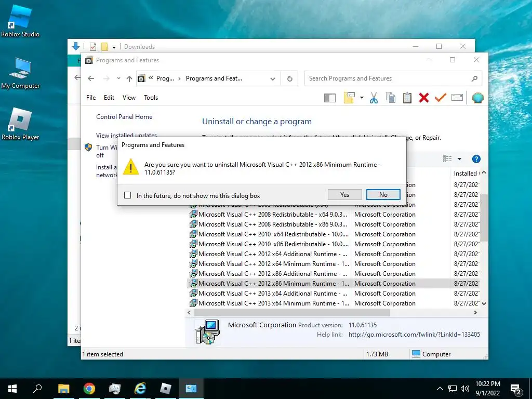The image size is (532, 399).
Task: Select Visual C++ 2013 x64 Additional Runtime row
Action: coord(334,293)
